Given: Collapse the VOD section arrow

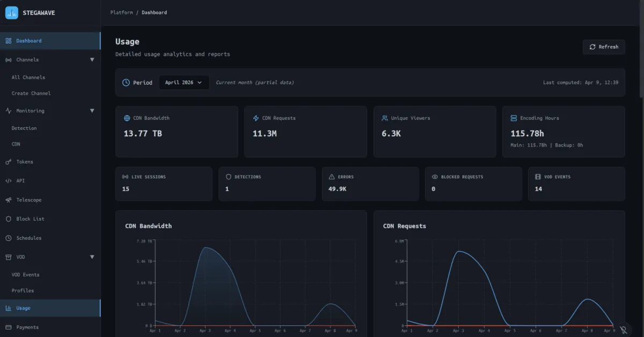Looking at the screenshot, I should click(92, 258).
